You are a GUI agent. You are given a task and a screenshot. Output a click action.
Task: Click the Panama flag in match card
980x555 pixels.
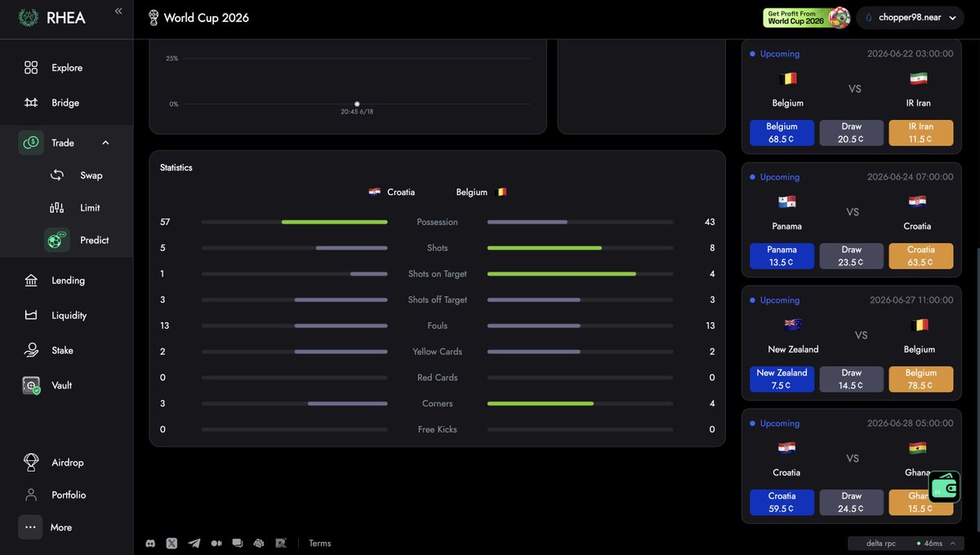(787, 202)
